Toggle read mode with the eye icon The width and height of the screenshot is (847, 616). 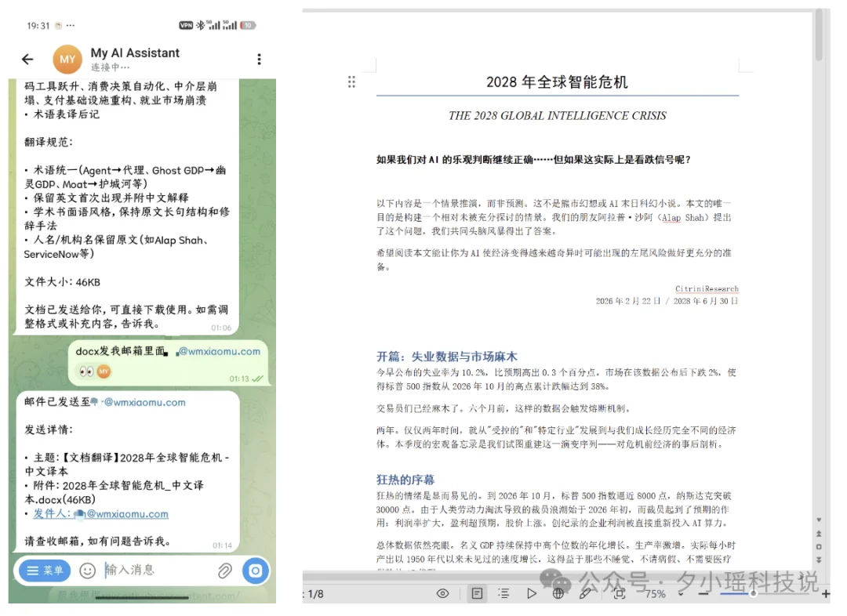pyautogui.click(x=443, y=593)
